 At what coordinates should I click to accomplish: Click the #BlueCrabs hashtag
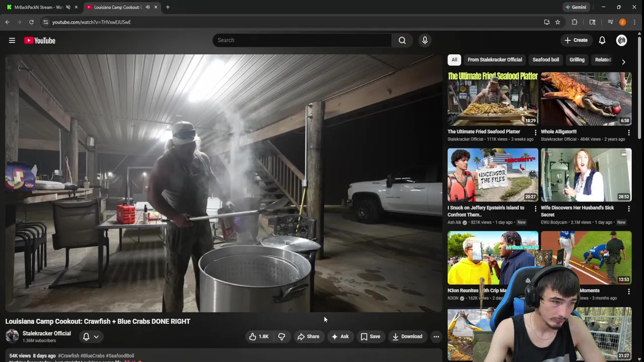pos(93,355)
